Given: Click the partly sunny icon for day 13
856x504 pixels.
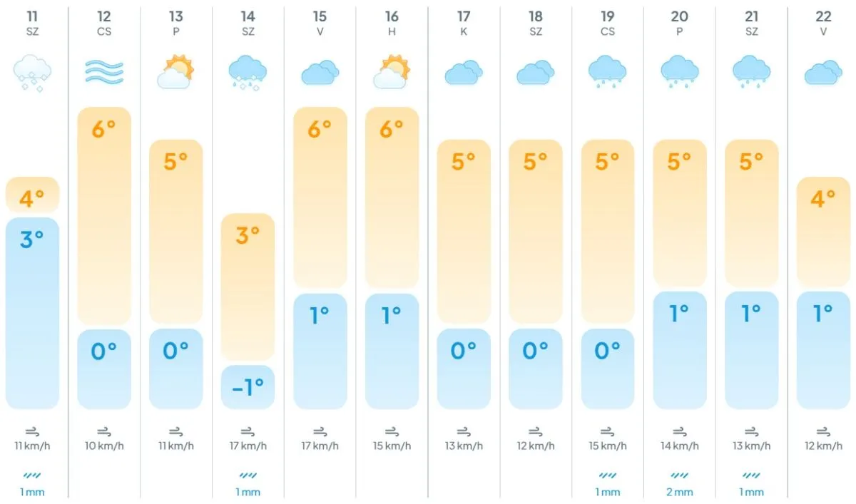Looking at the screenshot, I should (x=175, y=72).
